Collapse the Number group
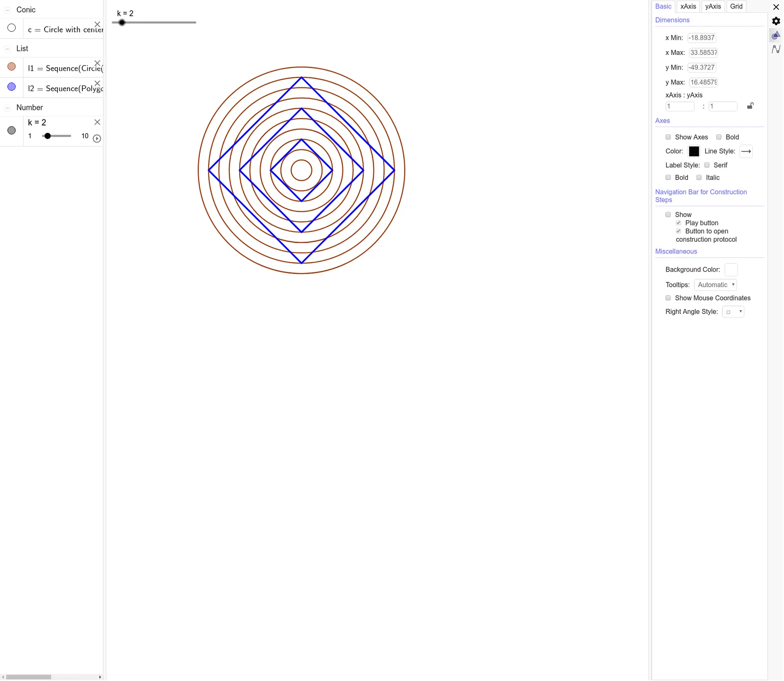 pos(7,107)
